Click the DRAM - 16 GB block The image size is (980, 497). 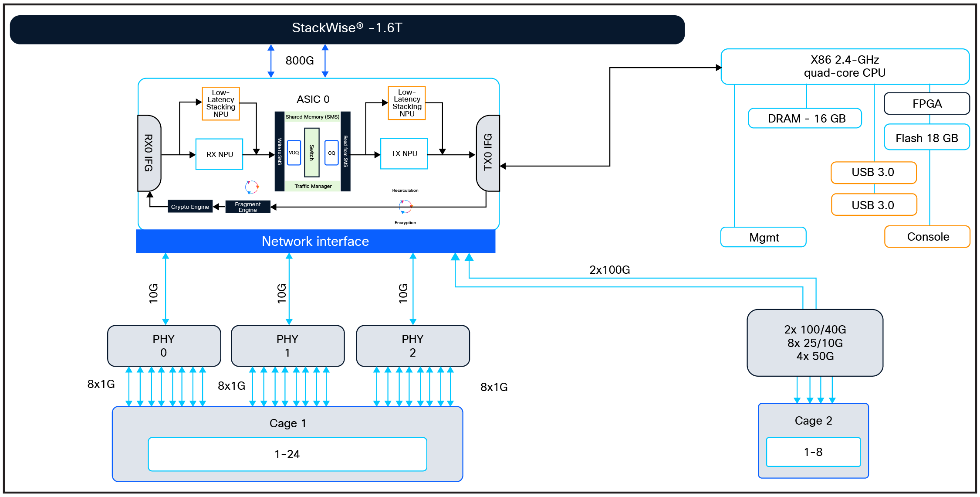click(805, 118)
